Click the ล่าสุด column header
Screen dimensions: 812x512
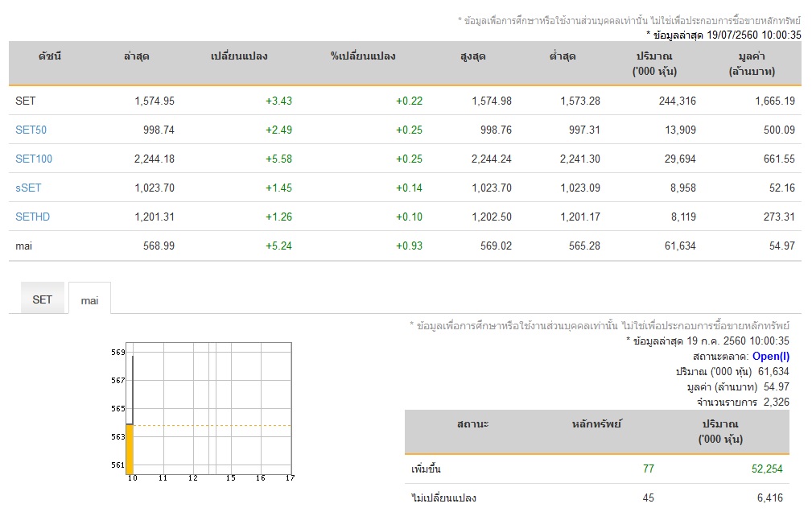137,56
